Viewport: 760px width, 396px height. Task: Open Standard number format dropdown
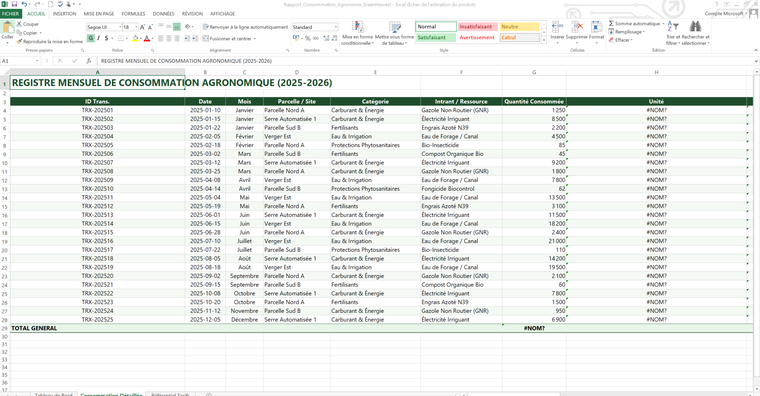pyautogui.click(x=335, y=27)
